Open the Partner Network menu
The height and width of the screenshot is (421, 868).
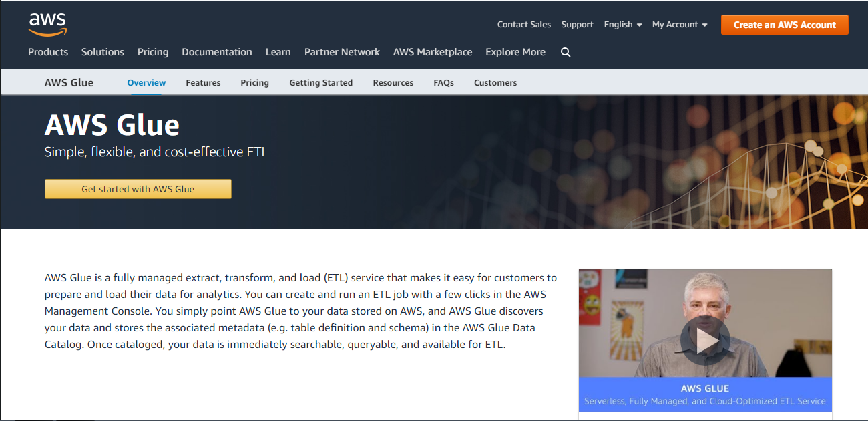342,52
